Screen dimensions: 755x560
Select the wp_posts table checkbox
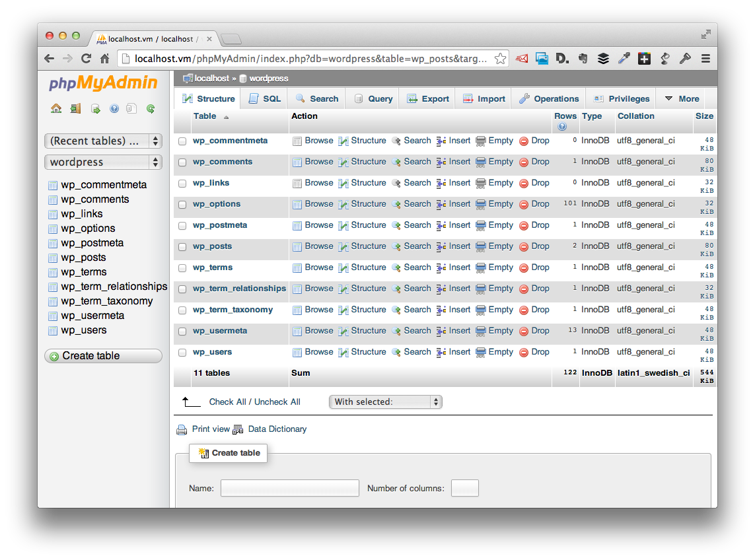coord(182,247)
